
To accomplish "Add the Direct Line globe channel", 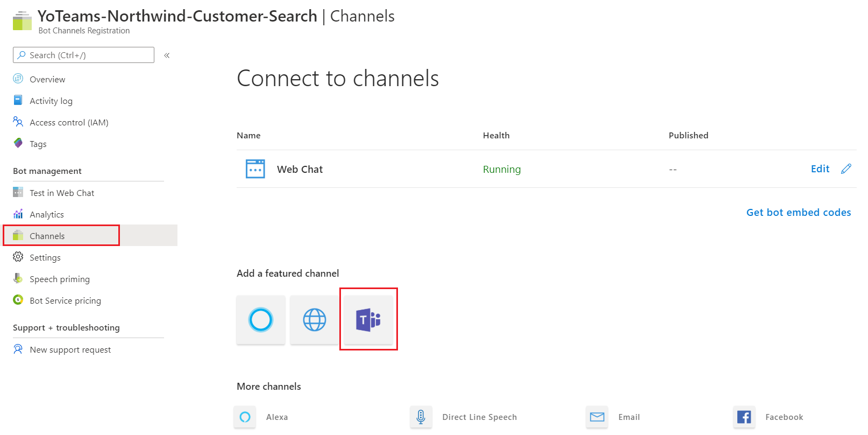I will tap(315, 320).
